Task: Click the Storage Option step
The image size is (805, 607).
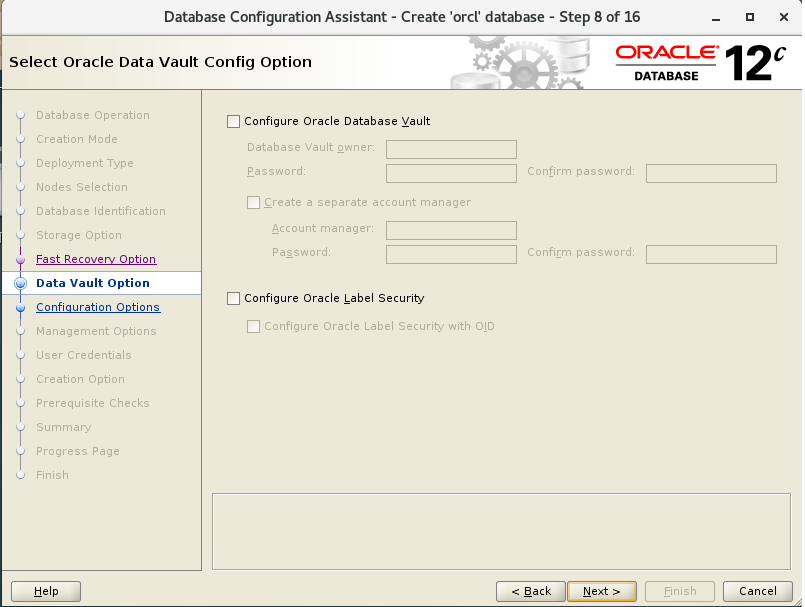Action: click(x=79, y=235)
